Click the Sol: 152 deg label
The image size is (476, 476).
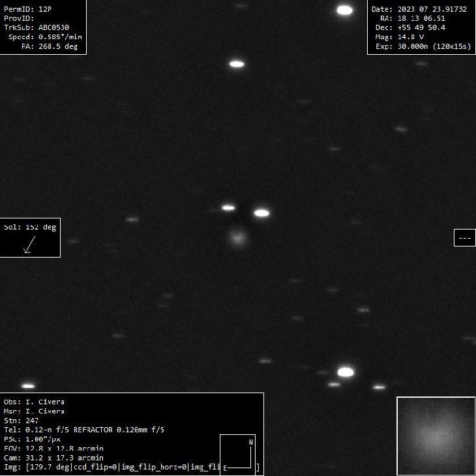[x=30, y=228]
